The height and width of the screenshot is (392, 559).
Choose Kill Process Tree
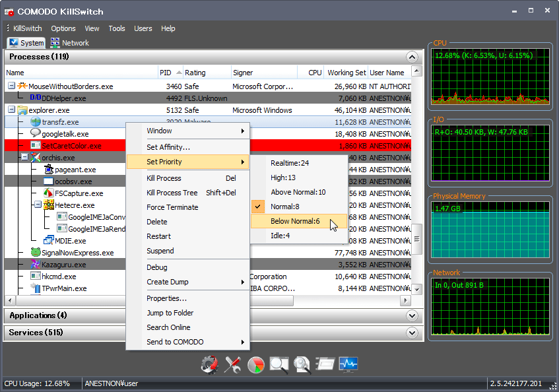coord(187,193)
